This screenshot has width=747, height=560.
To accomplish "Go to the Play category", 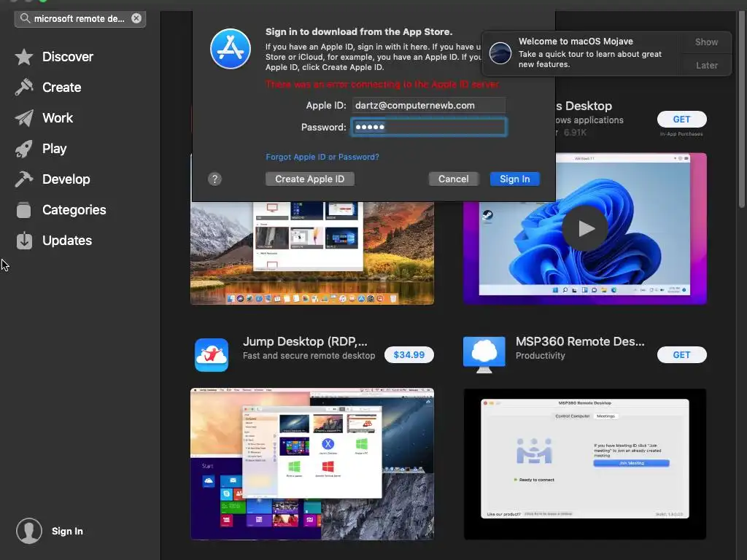I will point(54,149).
